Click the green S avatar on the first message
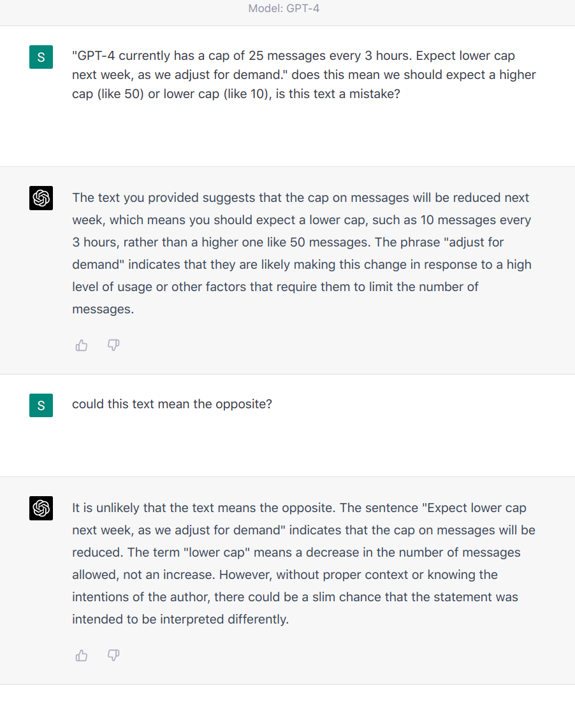 [x=41, y=57]
